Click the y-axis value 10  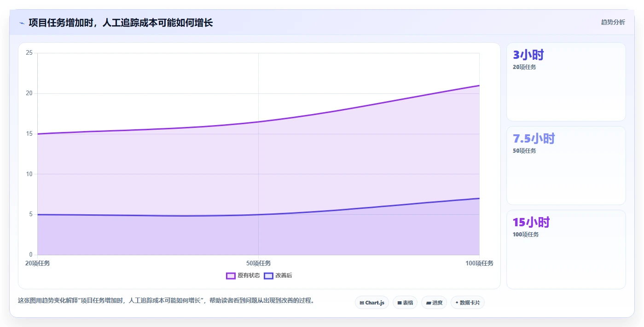(29, 174)
